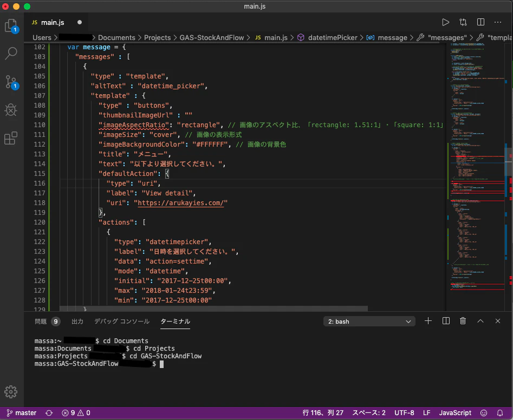Viewport: 513px width, 420px height.
Task: Switch to the 出力 (Output) tab
Action: click(77, 321)
